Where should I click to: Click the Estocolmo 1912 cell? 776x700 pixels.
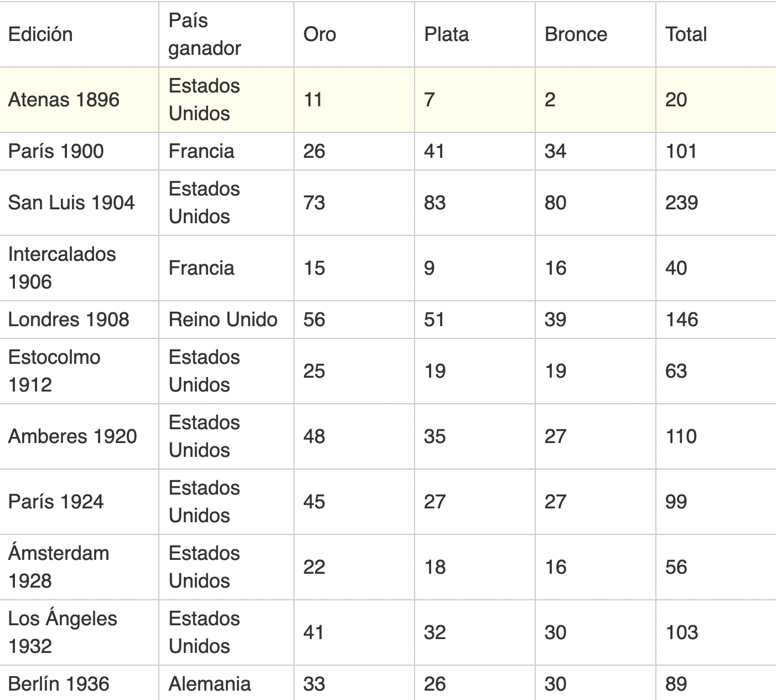click(79, 371)
